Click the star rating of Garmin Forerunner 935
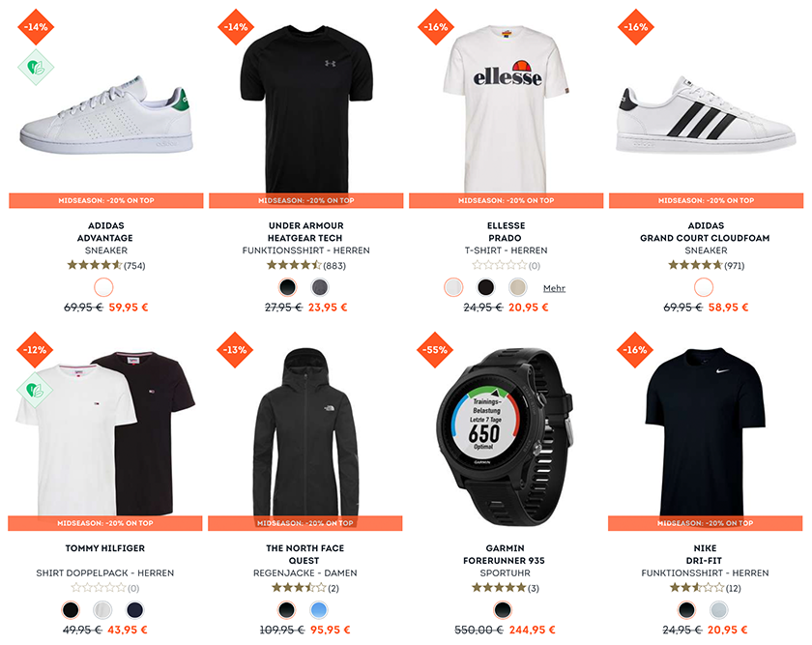Image resolution: width=812 pixels, height=645 pixels. [x=499, y=588]
